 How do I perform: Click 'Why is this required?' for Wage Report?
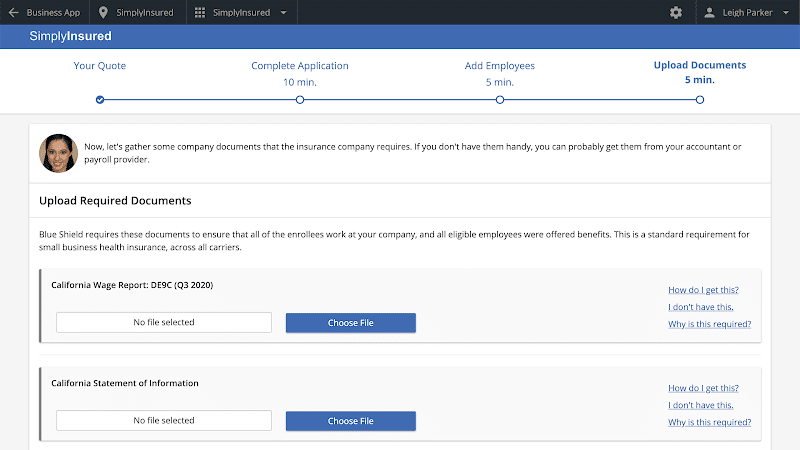[x=709, y=324]
